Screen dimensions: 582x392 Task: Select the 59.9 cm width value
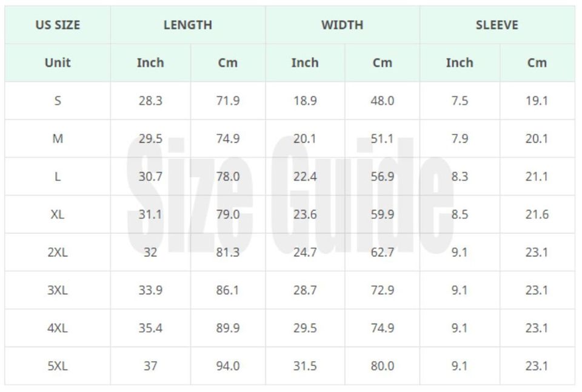coord(383,214)
